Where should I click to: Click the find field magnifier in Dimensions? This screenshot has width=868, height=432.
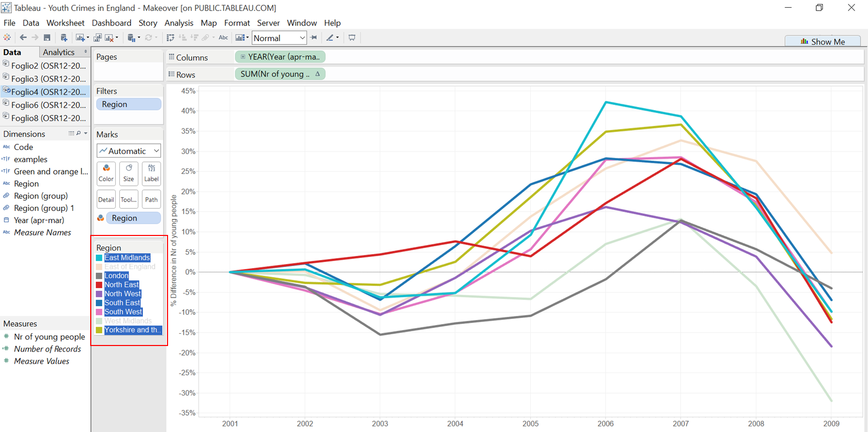[78, 134]
